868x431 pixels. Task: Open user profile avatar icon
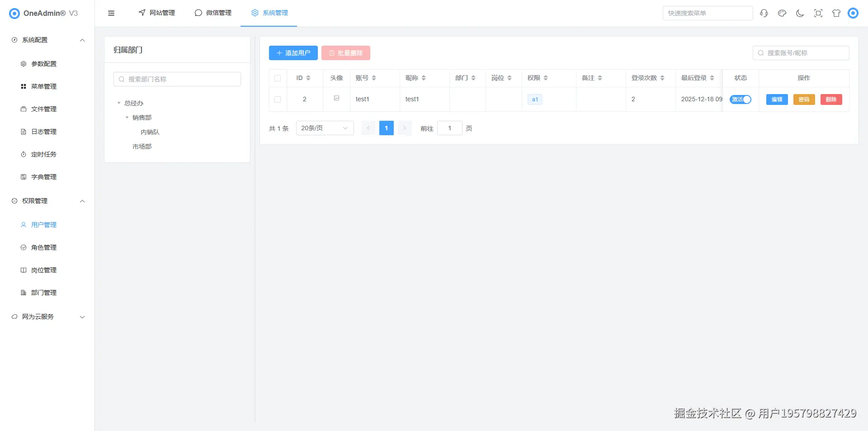pyautogui.click(x=853, y=13)
